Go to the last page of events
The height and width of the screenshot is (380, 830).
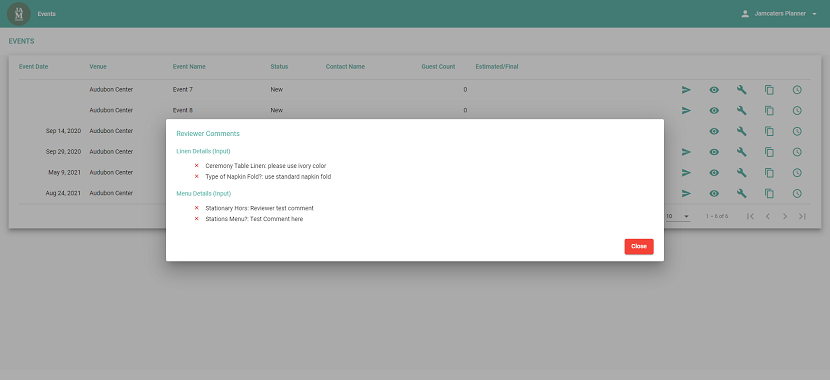pos(802,216)
